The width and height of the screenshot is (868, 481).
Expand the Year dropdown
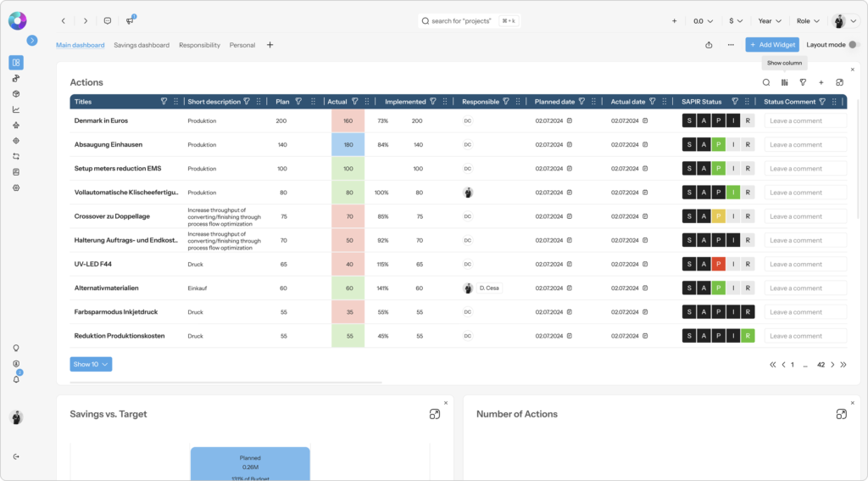click(770, 20)
